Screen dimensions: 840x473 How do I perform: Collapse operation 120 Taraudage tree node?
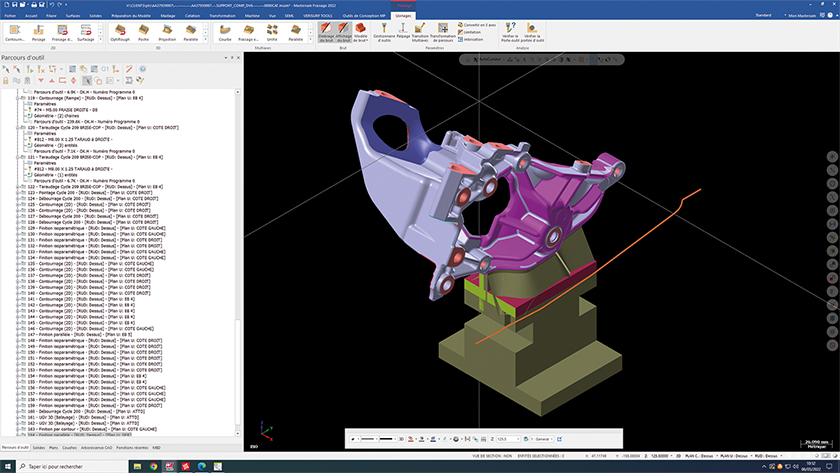17,128
